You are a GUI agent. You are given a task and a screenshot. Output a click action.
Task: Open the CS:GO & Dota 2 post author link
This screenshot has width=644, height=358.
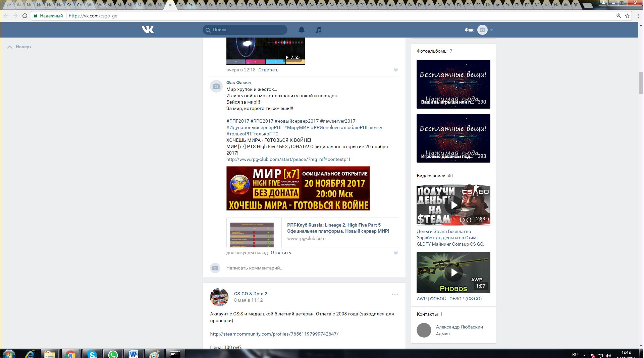click(x=251, y=294)
